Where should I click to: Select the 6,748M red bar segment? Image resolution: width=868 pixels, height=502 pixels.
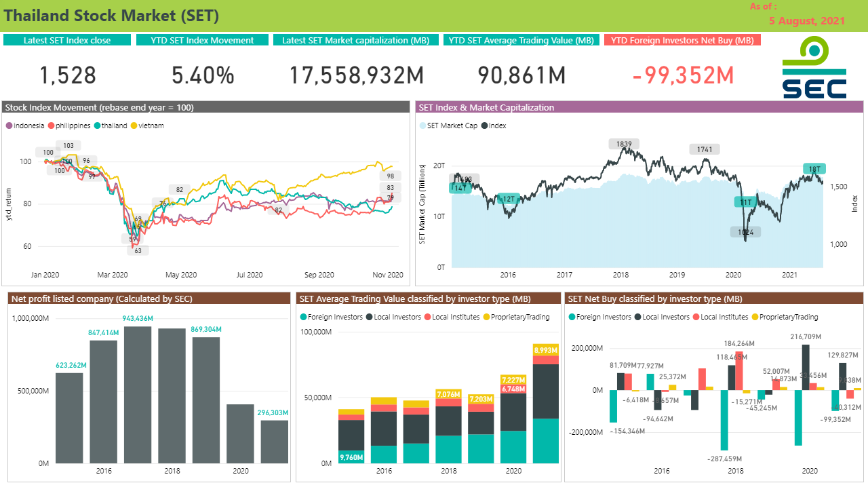(x=514, y=389)
